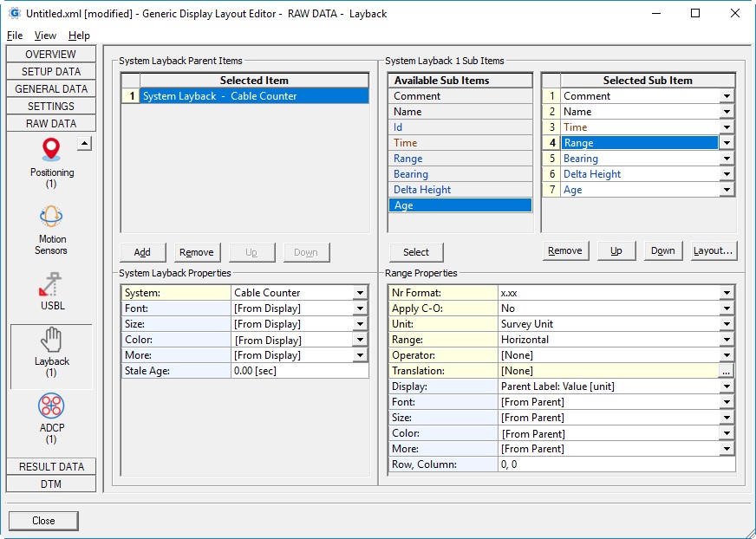
Task: Select the Positioning sidebar icon
Action: click(51, 153)
